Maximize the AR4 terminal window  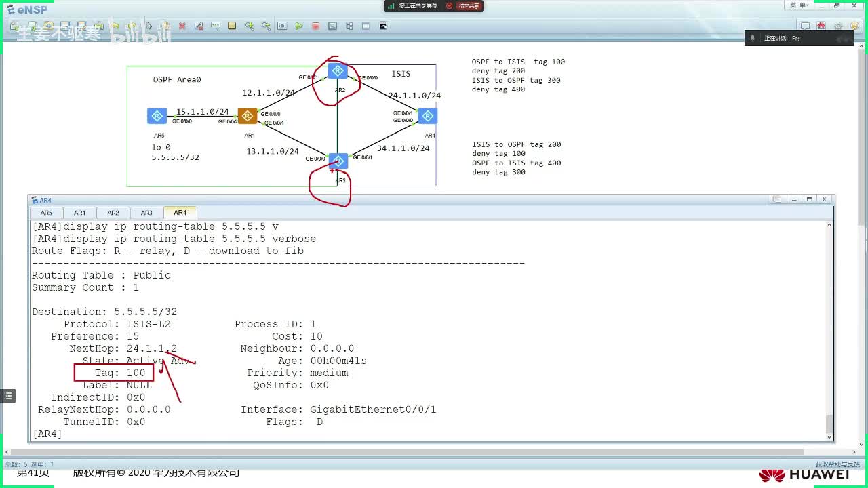tap(809, 199)
